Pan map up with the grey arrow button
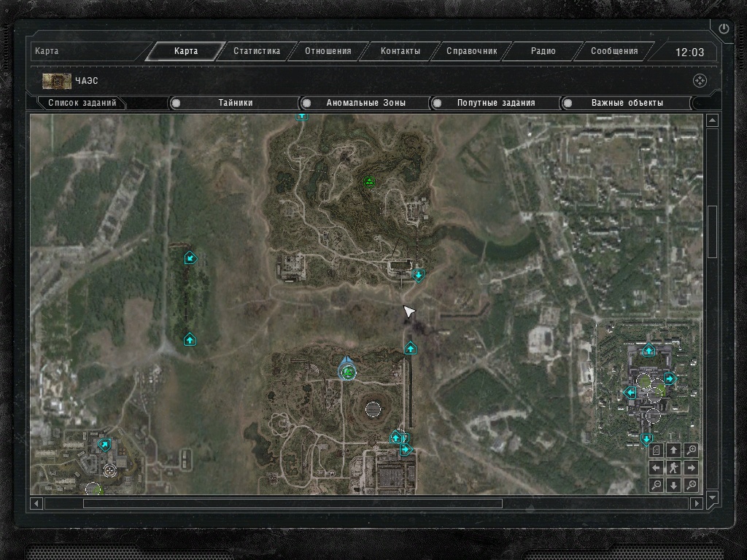The width and height of the screenshot is (747, 560). [673, 450]
